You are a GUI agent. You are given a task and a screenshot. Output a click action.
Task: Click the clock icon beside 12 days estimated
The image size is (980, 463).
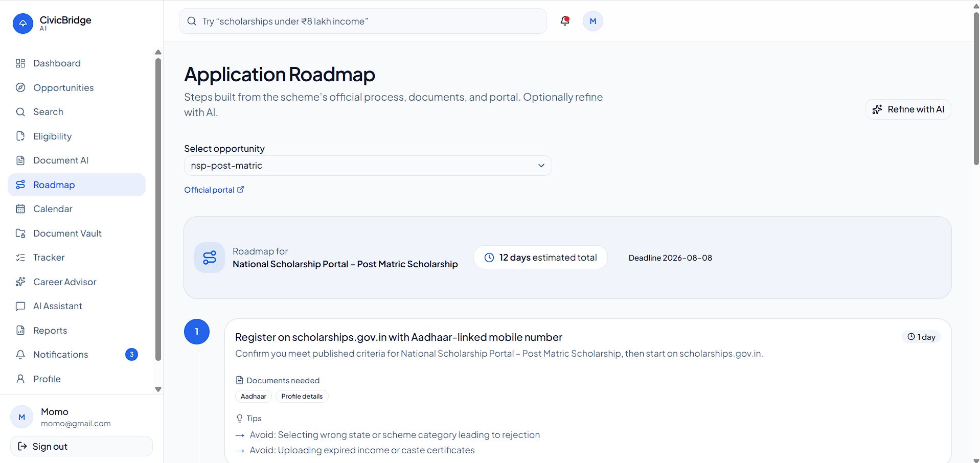[489, 258]
